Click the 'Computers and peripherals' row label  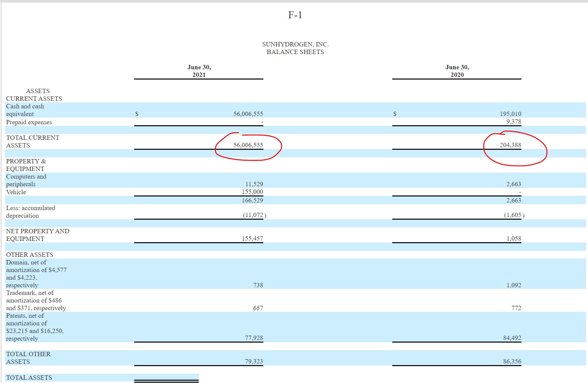26,180
